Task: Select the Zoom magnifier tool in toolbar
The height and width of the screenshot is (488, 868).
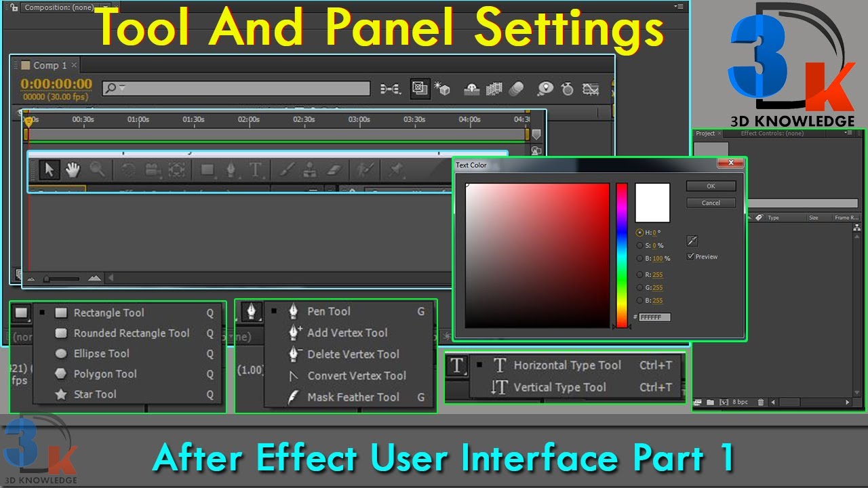Action: [98, 169]
